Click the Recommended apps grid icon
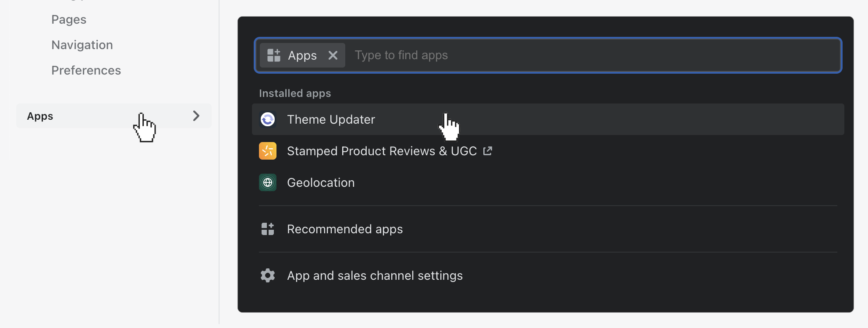Viewport: 868px width, 328px height. coord(268,229)
